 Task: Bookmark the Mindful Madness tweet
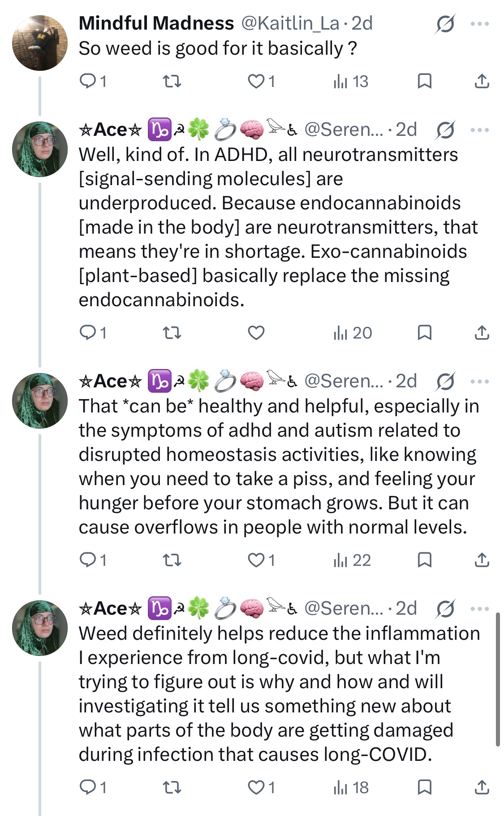pos(424,81)
